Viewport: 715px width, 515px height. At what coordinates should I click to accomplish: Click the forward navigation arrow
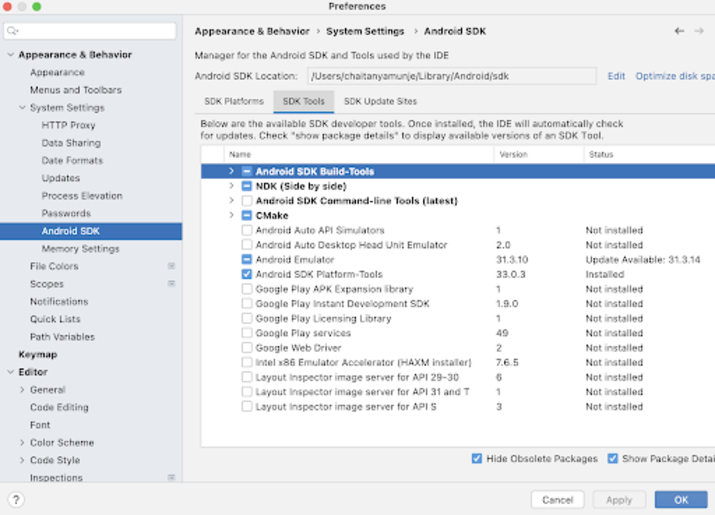pos(699,31)
